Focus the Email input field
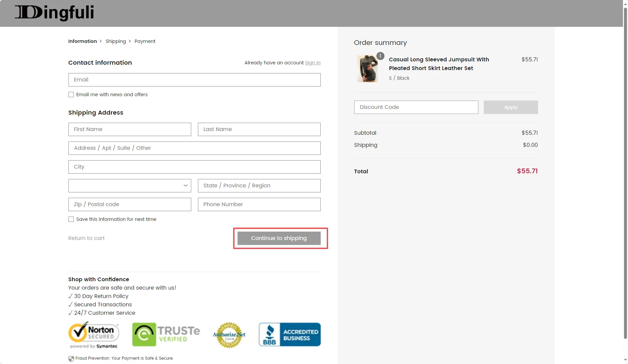Viewport: 628px width, 364px height. (x=194, y=80)
